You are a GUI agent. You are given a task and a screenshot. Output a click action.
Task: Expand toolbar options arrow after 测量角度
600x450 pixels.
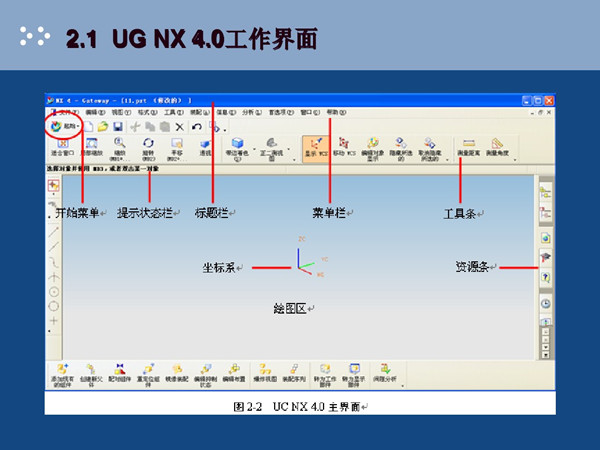click(x=515, y=160)
